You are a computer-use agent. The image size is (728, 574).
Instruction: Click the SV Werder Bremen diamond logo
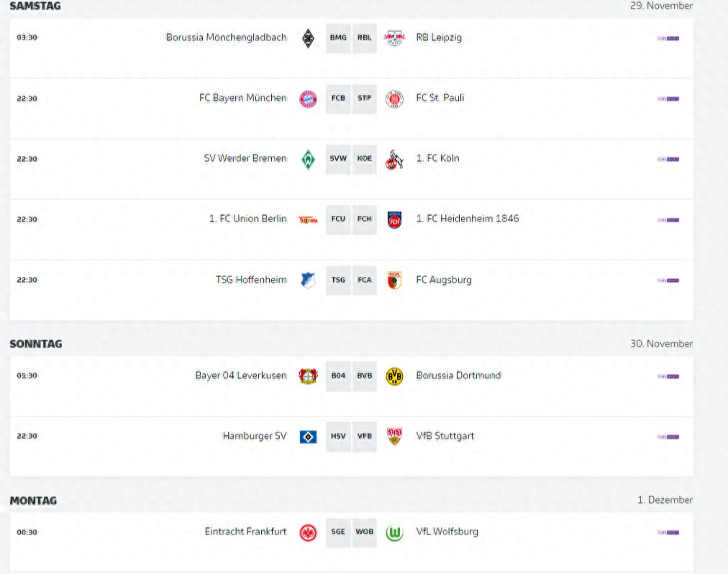click(x=308, y=159)
